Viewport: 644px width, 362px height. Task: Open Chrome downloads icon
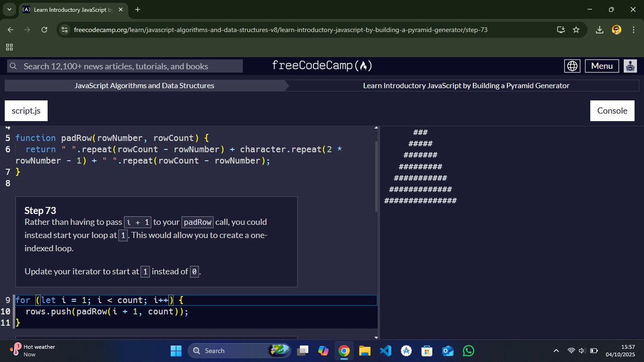(x=599, y=29)
